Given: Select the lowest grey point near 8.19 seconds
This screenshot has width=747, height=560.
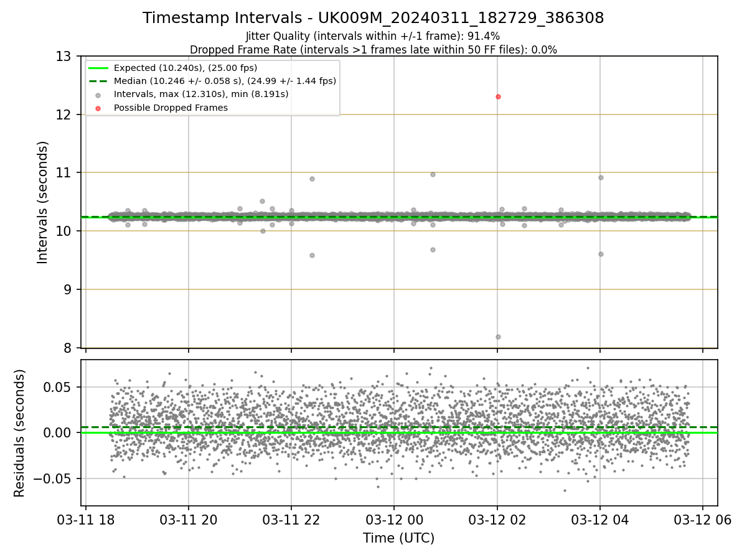Looking at the screenshot, I should click(x=498, y=337).
